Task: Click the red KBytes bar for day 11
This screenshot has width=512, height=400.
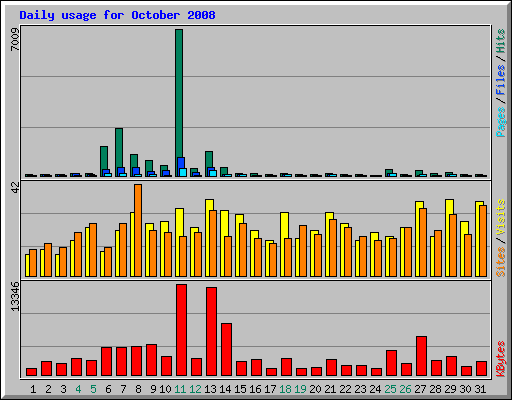Action: tap(181, 330)
